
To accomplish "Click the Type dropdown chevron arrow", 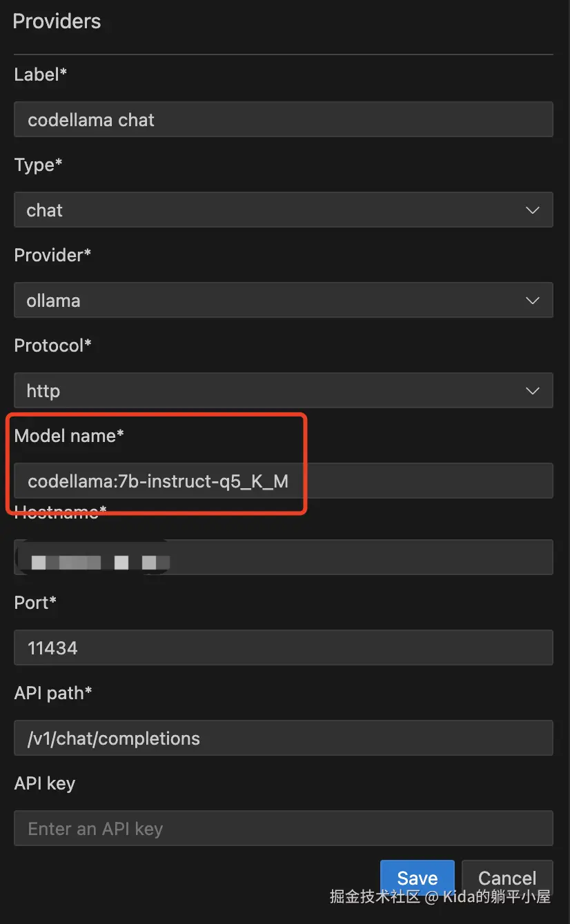I will click(x=532, y=210).
